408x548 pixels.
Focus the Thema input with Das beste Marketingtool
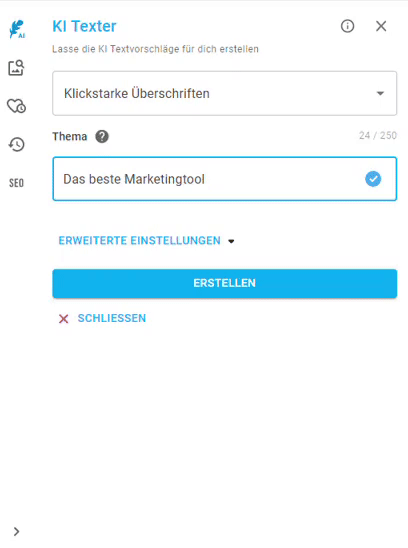coord(224,179)
